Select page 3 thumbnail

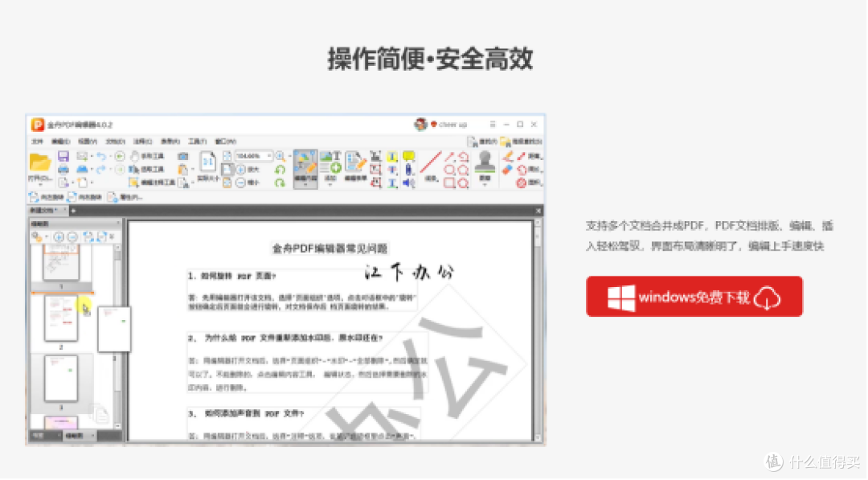point(61,378)
